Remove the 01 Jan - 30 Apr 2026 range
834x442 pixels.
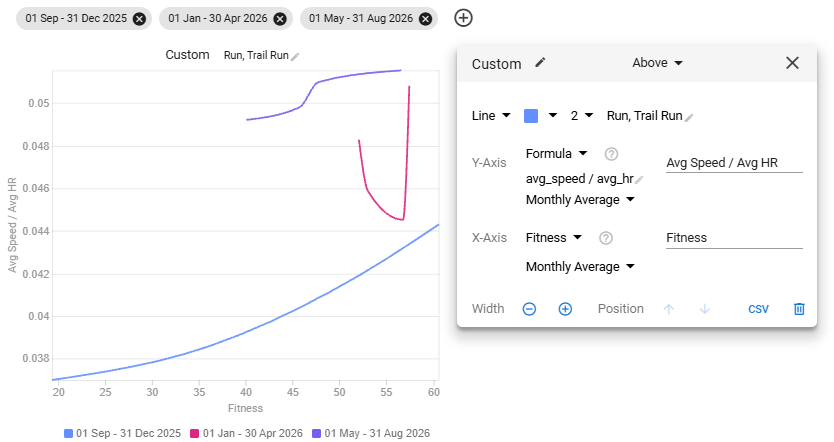tap(280, 19)
